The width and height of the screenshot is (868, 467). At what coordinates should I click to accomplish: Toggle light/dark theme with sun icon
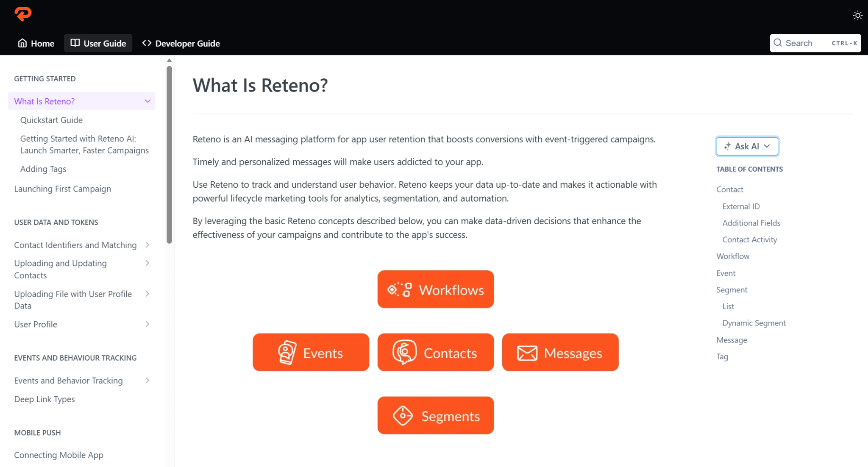pos(857,15)
